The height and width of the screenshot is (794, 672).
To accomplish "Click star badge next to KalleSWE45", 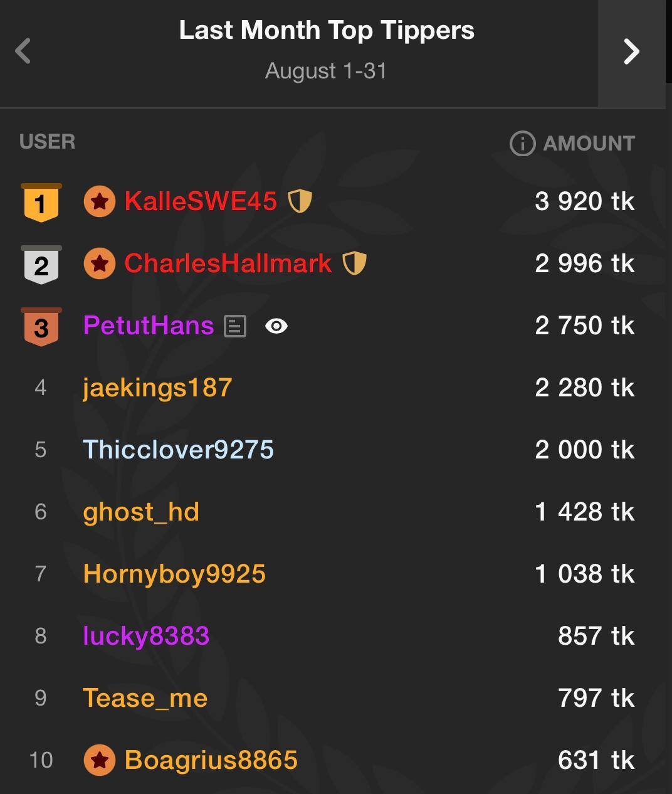I will 99,201.
